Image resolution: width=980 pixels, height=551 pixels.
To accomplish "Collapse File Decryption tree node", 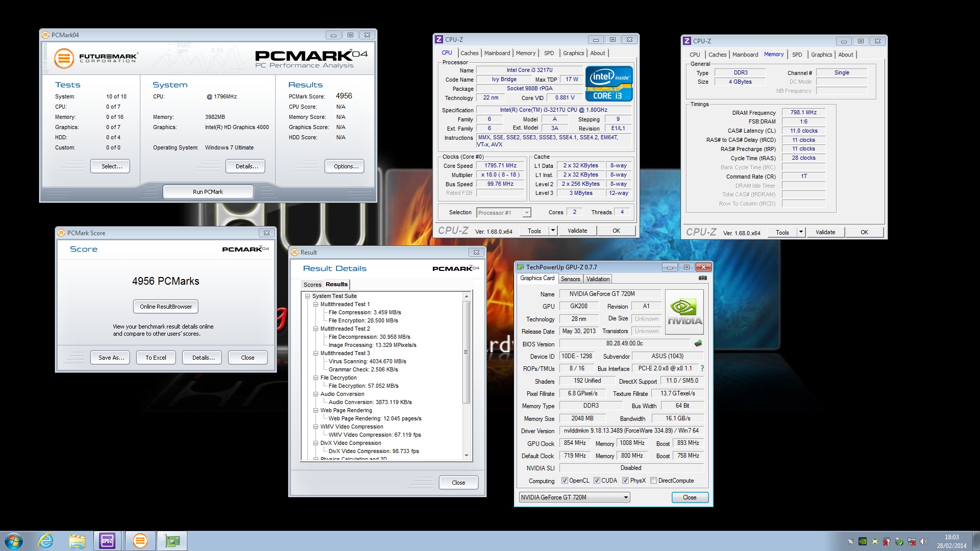I will click(315, 378).
